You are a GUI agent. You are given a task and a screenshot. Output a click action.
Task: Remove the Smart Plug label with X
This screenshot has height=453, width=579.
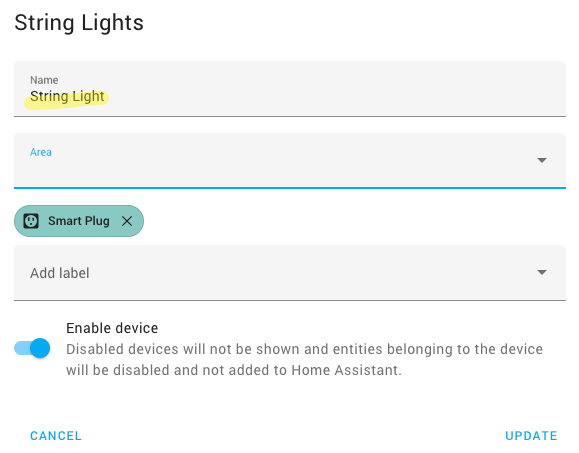(x=127, y=221)
